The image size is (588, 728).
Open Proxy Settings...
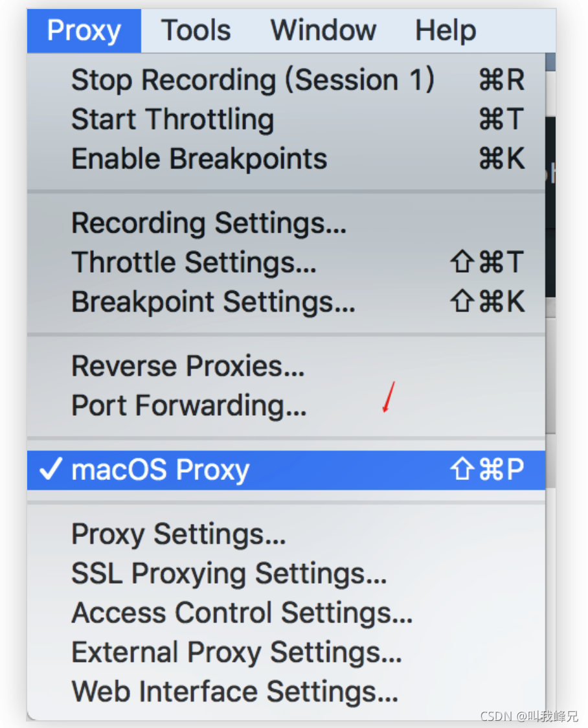click(179, 535)
